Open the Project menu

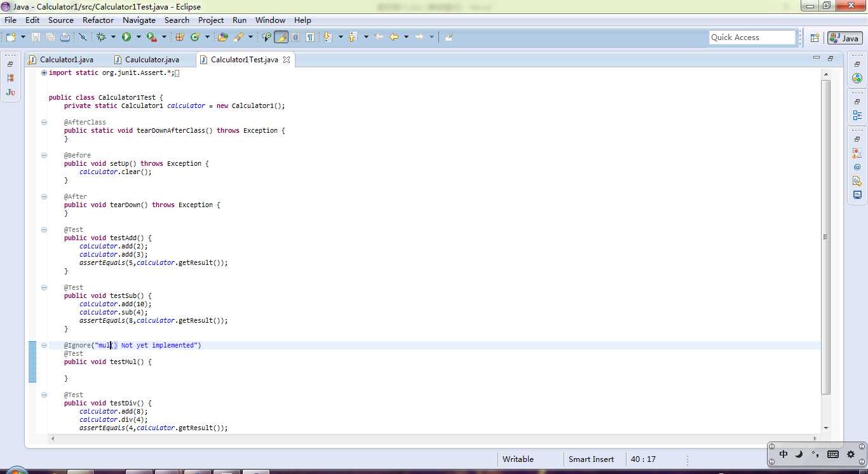(211, 20)
